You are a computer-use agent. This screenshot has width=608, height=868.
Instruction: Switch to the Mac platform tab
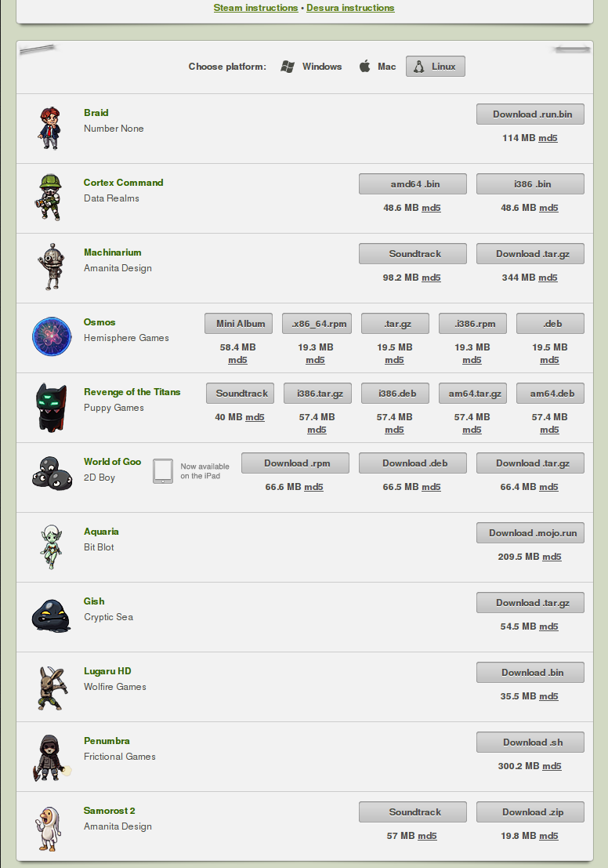(x=378, y=67)
